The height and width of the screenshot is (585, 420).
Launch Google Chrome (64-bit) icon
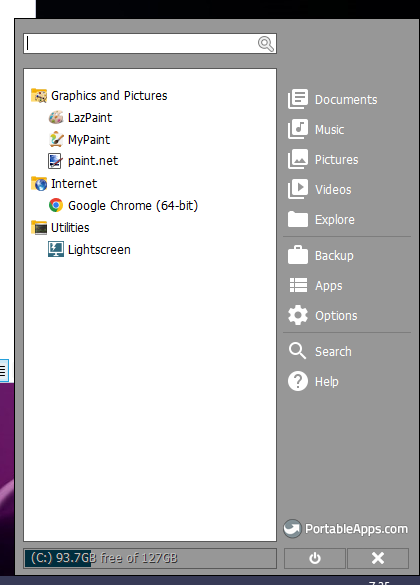pyautogui.click(x=56, y=205)
